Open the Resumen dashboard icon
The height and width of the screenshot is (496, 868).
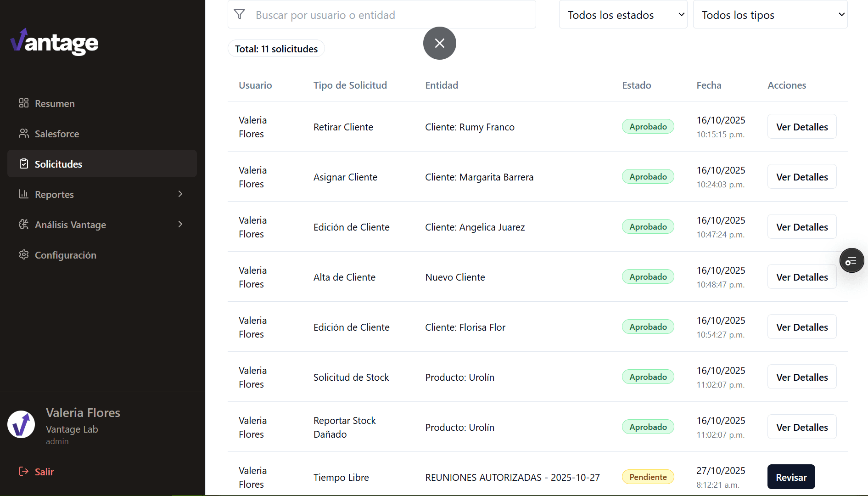click(x=24, y=103)
